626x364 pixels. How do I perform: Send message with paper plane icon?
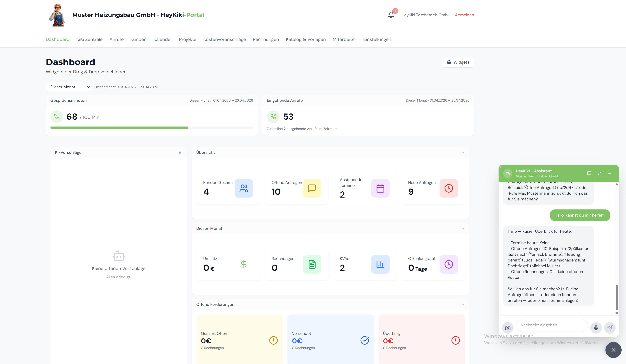click(610, 328)
